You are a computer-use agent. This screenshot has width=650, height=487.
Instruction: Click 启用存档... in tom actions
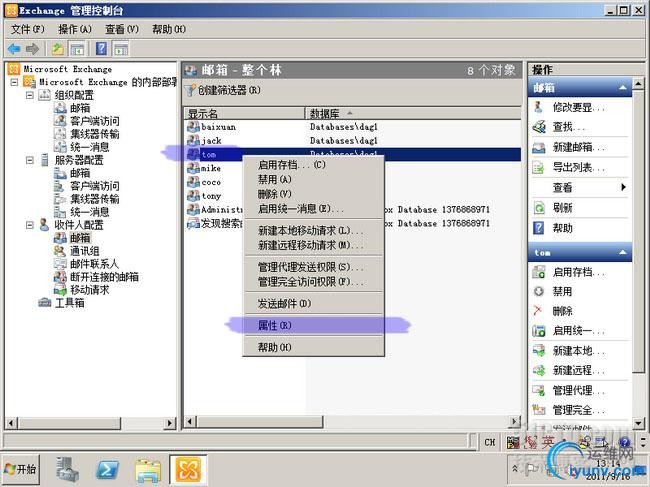pyautogui.click(x=578, y=272)
